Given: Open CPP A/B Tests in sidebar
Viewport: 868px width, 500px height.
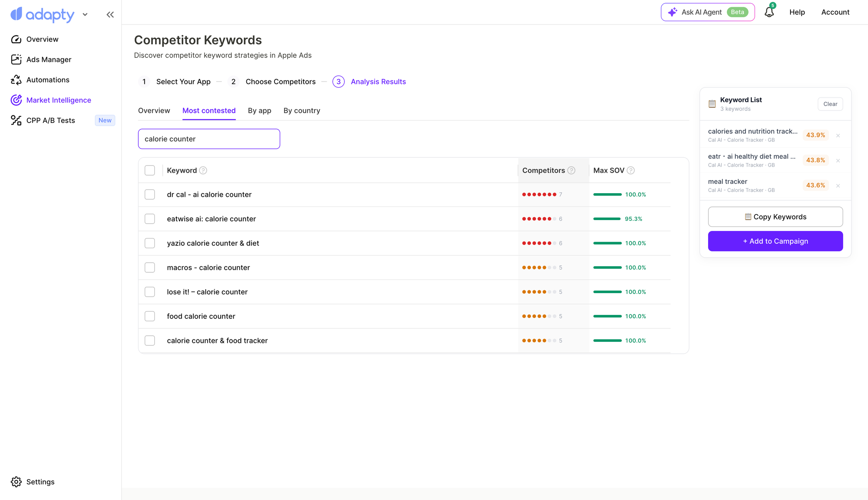Looking at the screenshot, I should point(51,120).
